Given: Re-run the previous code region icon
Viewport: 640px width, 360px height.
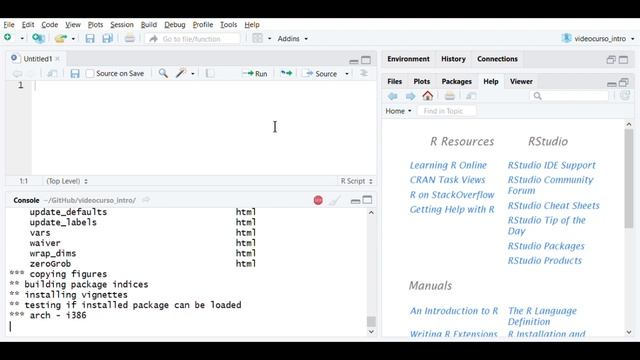Looking at the screenshot, I should (286, 73).
